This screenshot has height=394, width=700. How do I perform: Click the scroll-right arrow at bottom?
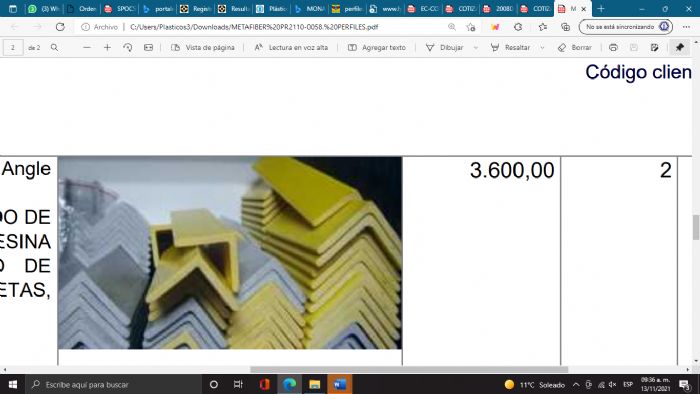688,369
